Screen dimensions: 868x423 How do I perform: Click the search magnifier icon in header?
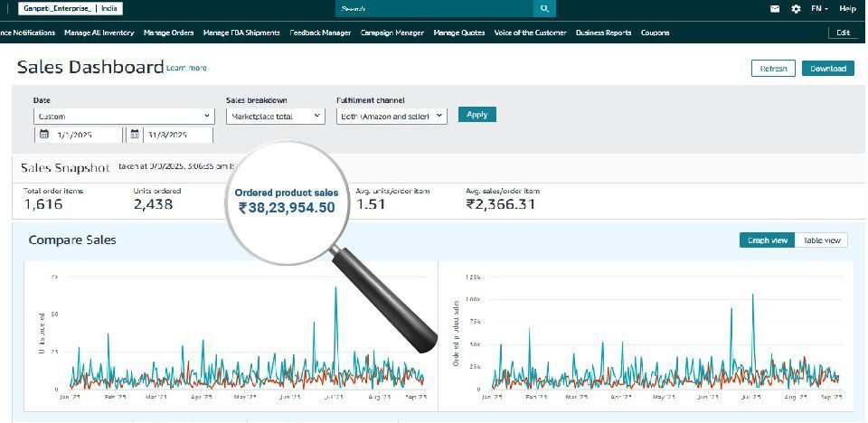tap(543, 8)
